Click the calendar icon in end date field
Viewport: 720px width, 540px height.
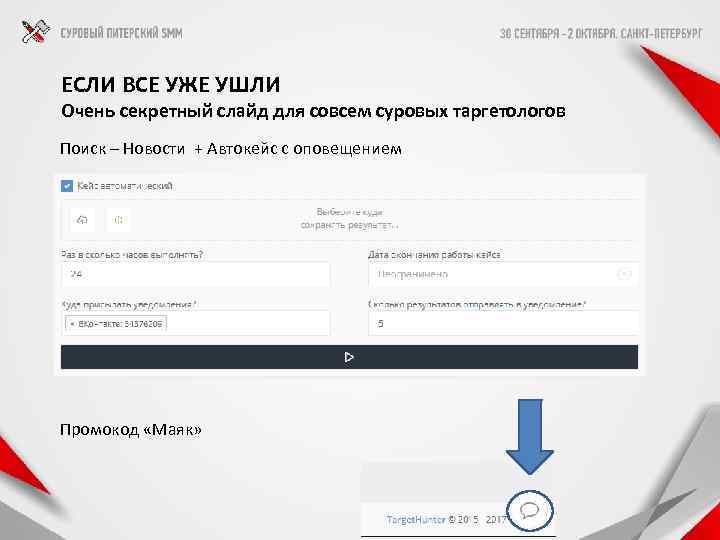pyautogui.click(x=624, y=274)
